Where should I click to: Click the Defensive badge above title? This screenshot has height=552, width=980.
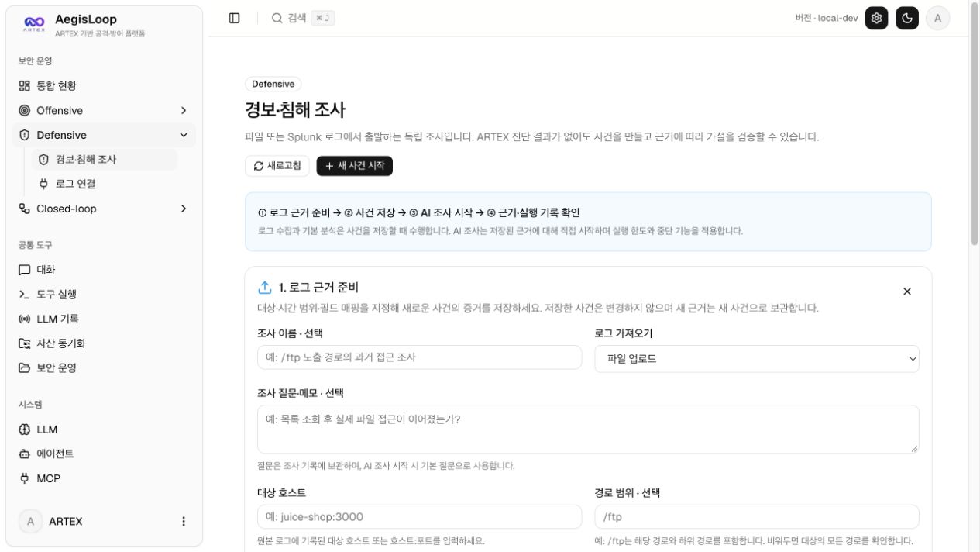(273, 84)
